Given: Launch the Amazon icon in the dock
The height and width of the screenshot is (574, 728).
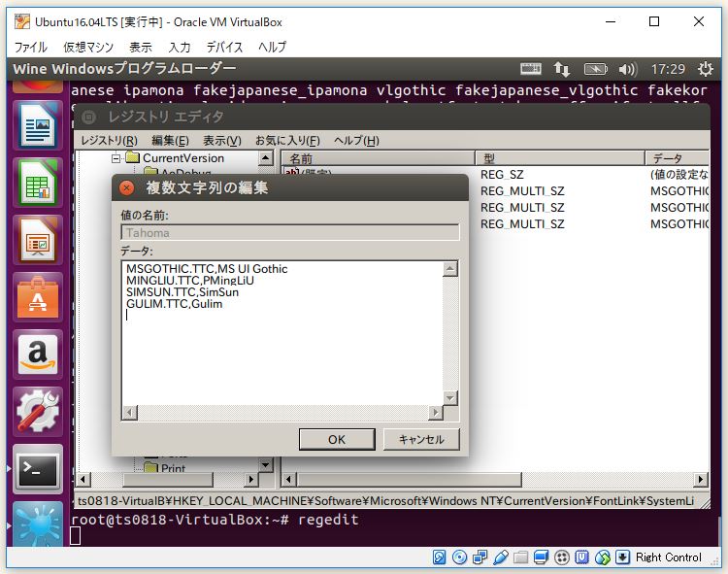Looking at the screenshot, I should click(38, 355).
